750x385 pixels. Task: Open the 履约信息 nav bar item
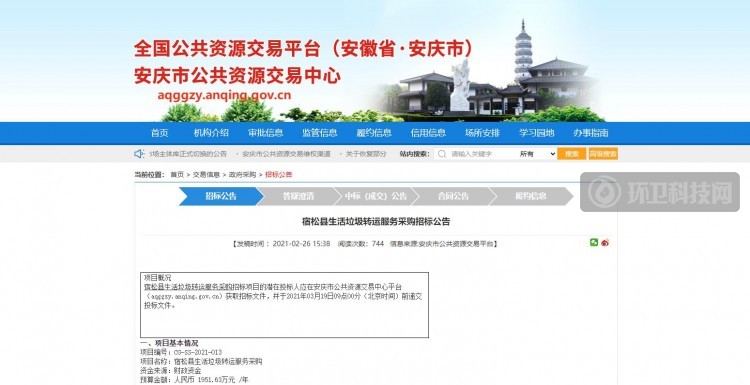[x=374, y=133]
